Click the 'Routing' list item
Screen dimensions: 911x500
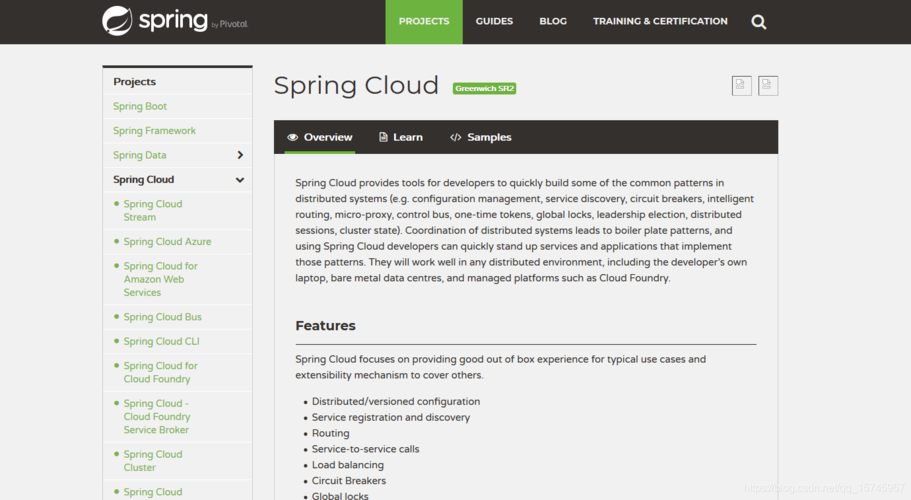click(x=331, y=433)
